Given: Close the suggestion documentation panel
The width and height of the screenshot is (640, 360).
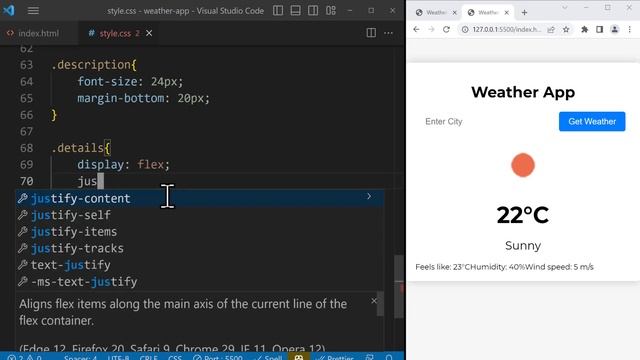Looking at the screenshot, I should tap(374, 301).
